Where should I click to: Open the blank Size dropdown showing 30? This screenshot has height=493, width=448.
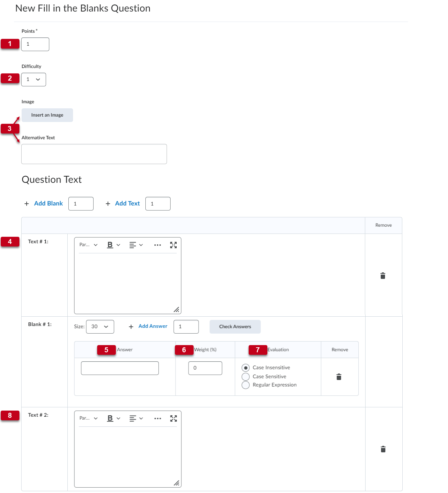100,327
